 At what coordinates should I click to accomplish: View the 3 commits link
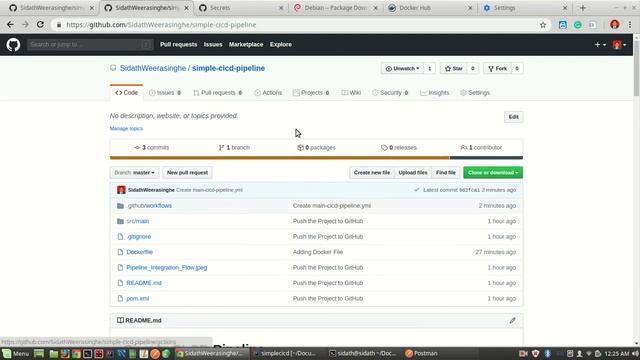click(x=151, y=148)
